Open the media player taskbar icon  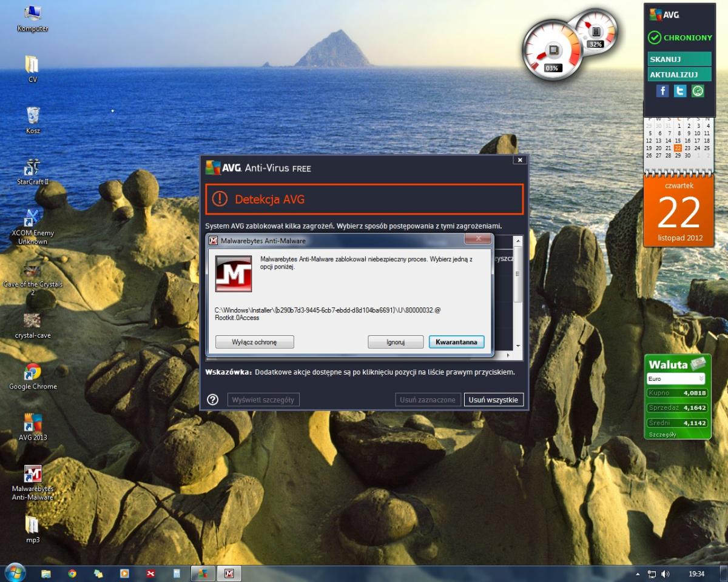pyautogui.click(x=124, y=573)
